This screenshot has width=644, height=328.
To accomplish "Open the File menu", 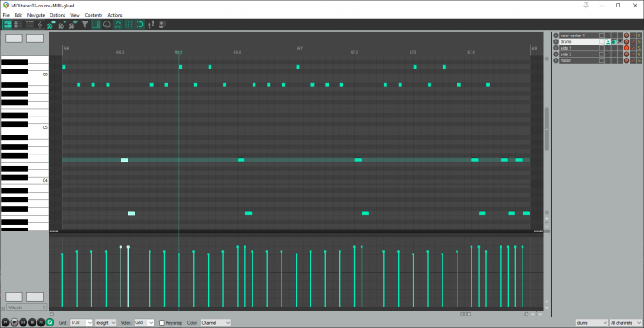I will (6, 15).
